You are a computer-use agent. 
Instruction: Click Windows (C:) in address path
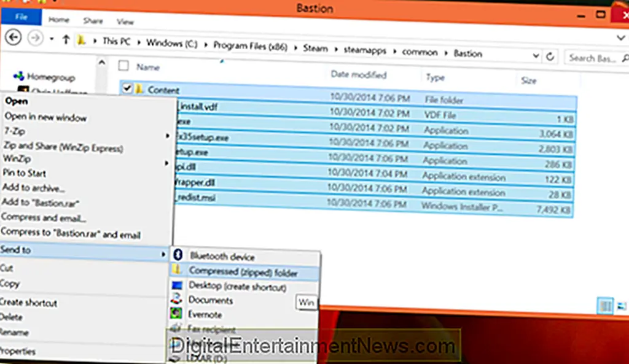tap(172, 43)
